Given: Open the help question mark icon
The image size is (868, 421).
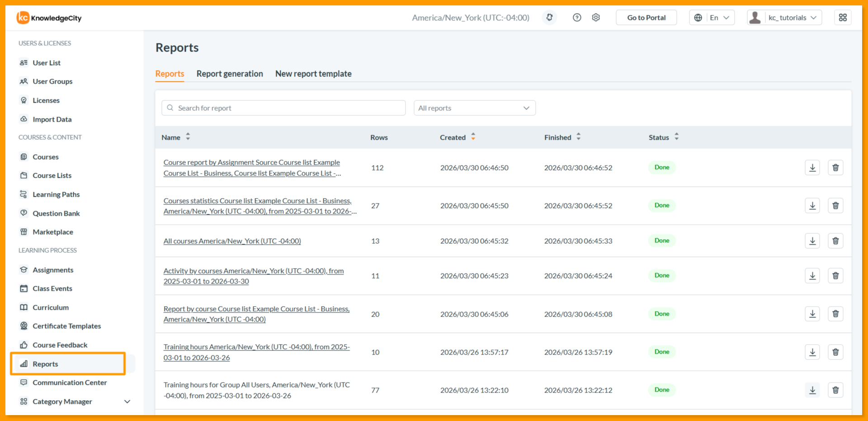Looking at the screenshot, I should click(x=577, y=18).
